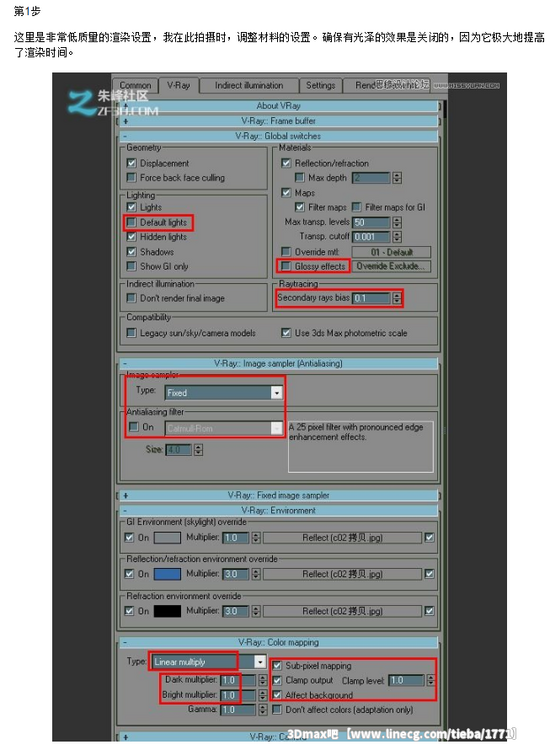Collapse the V-Ray Color mapping rollout
Screen dimensions: 550x750
pos(278,642)
